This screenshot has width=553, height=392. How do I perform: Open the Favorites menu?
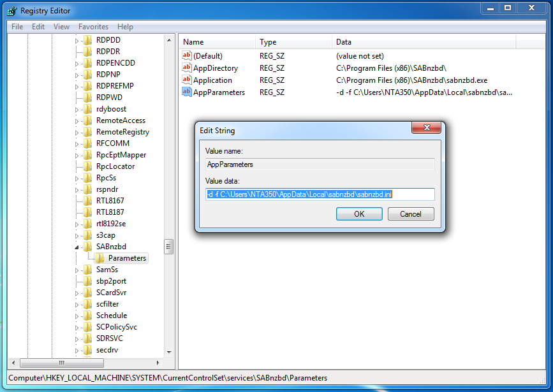click(93, 27)
